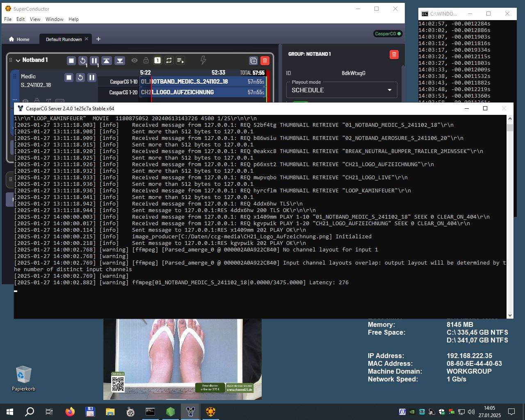Toggle Notband 1 group disabled eye icon
The image size is (525, 420).
click(x=135, y=61)
